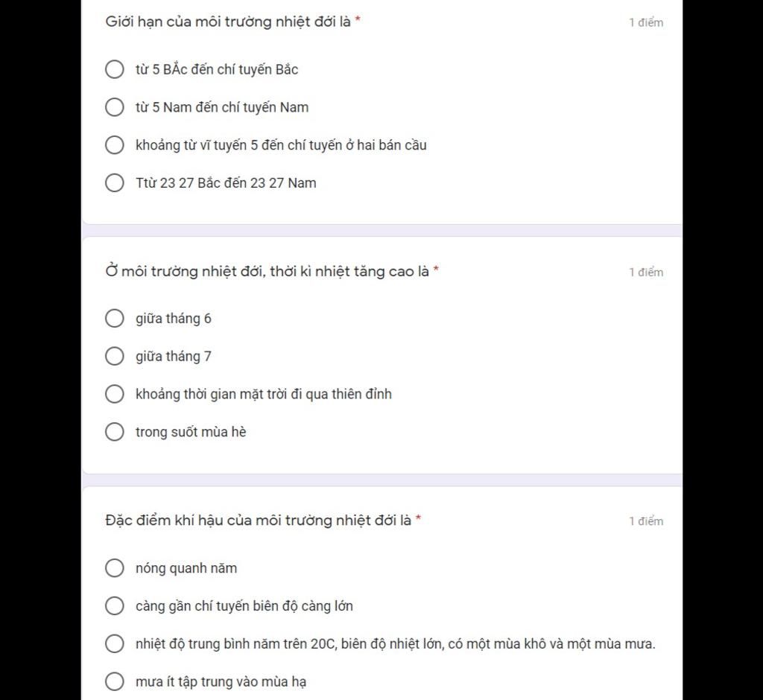The width and height of the screenshot is (763, 700).
Task: Select 'trong suốt mùa hè' option
Action: point(114,431)
